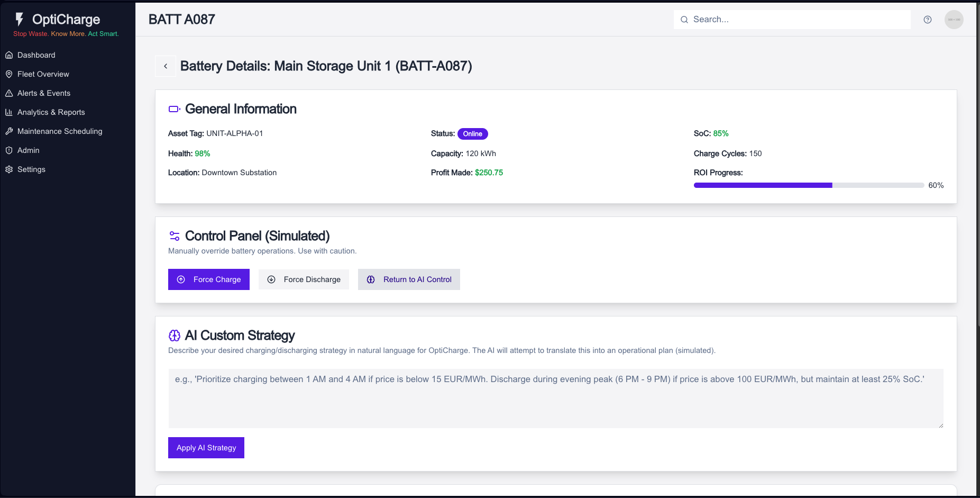Click inside the AI strategy text area
The height and width of the screenshot is (498, 980).
(555, 399)
